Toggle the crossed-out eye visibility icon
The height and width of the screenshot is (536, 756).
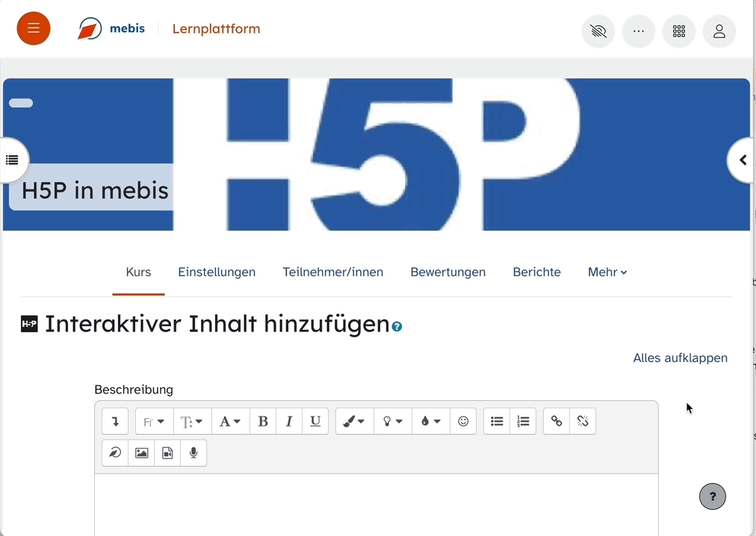[x=598, y=32]
